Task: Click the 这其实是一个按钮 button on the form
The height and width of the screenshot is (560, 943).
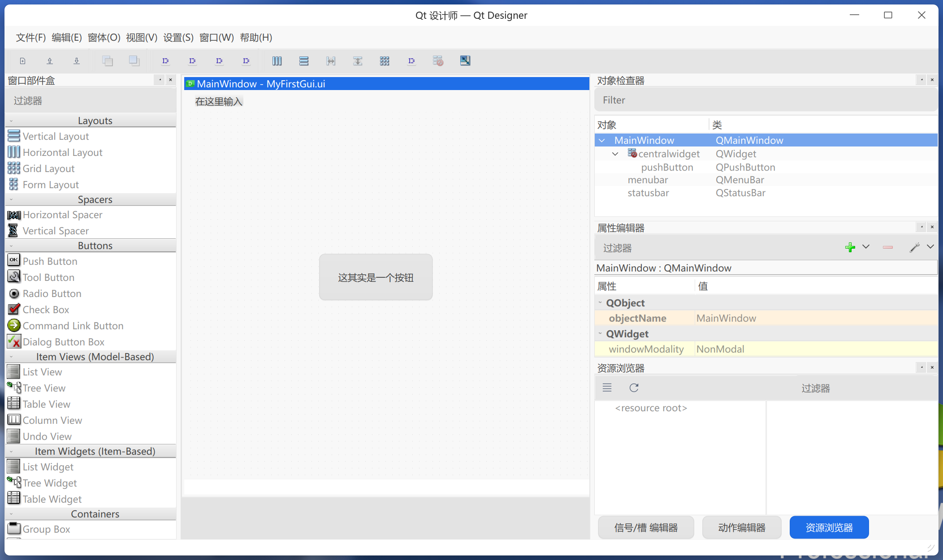Action: (376, 277)
